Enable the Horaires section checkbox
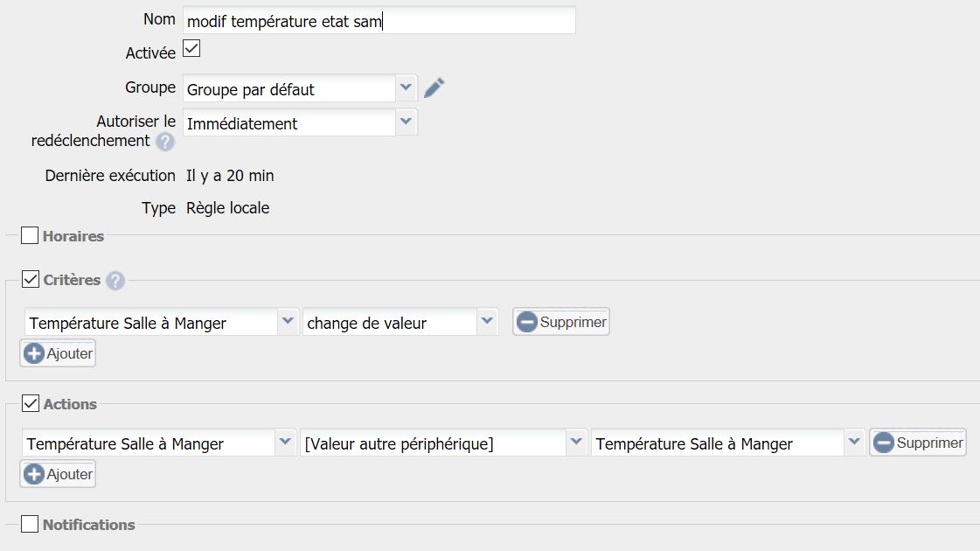980x551 pixels. click(x=30, y=235)
